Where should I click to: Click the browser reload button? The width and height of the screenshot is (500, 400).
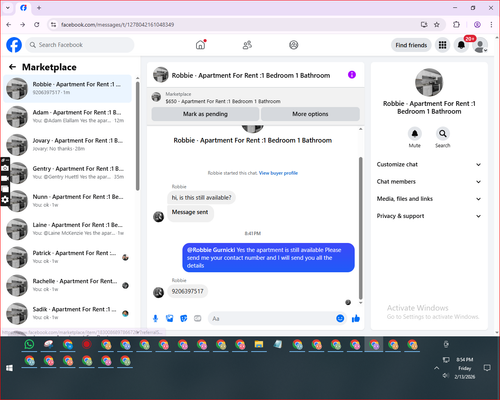click(x=37, y=24)
